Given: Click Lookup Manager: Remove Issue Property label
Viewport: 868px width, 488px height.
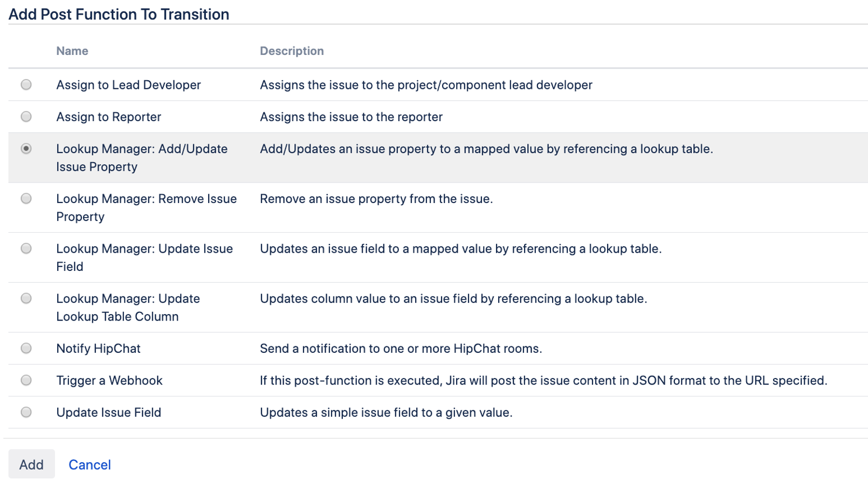Looking at the screenshot, I should click(x=146, y=207).
